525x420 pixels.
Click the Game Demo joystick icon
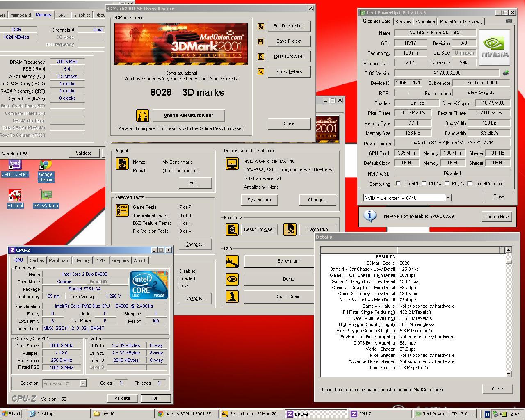[x=232, y=297]
